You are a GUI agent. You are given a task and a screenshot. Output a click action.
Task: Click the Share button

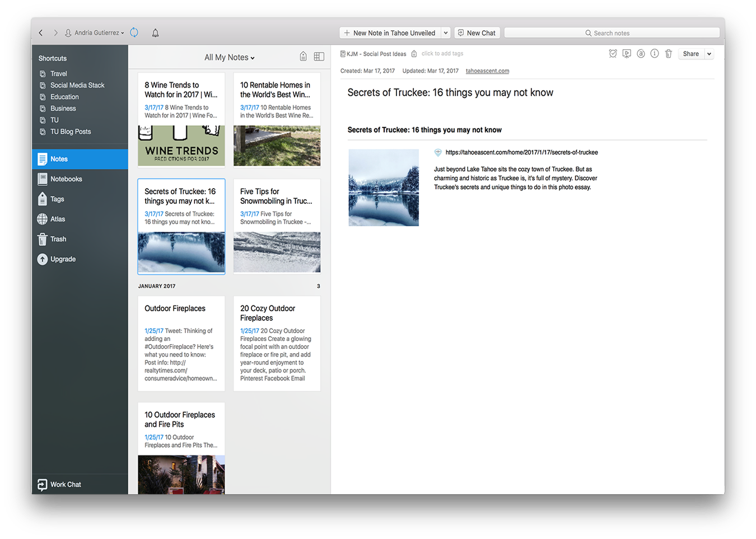click(x=691, y=54)
